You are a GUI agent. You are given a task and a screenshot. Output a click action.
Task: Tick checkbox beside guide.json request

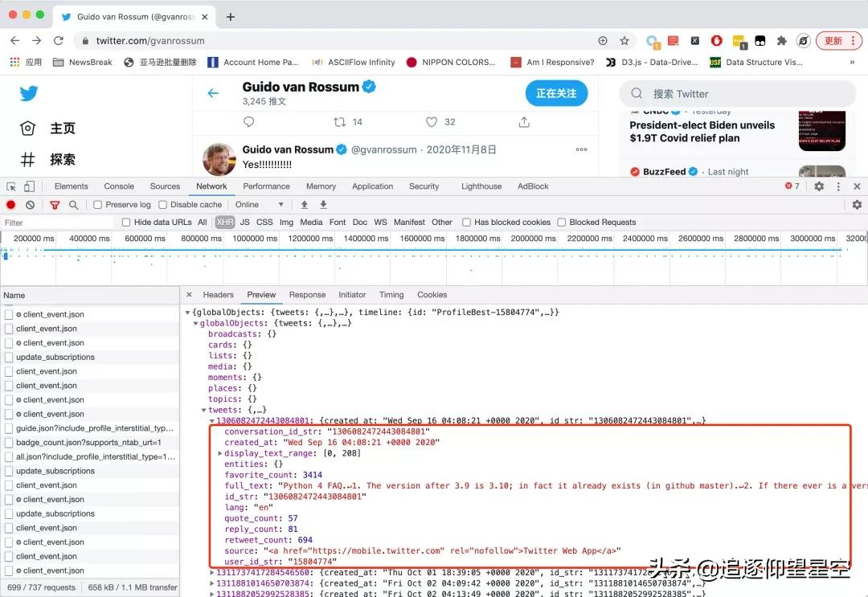coord(9,428)
